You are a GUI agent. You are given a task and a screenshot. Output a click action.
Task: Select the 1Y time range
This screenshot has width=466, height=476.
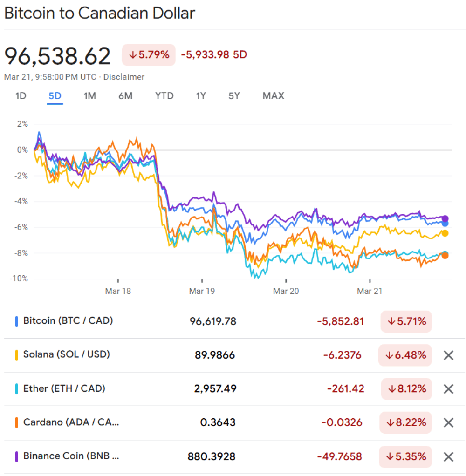(201, 96)
